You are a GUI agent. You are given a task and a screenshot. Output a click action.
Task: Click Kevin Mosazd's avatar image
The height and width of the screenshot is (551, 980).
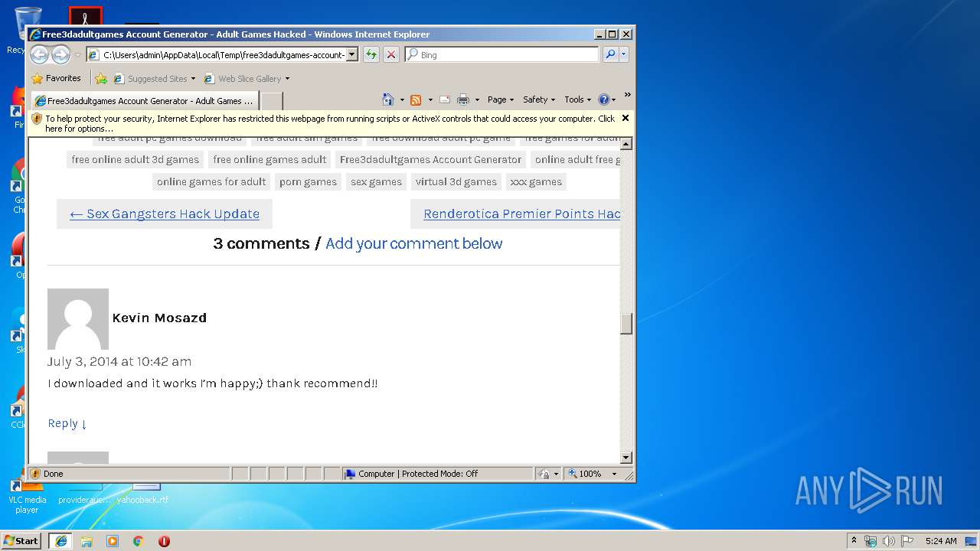[78, 319]
